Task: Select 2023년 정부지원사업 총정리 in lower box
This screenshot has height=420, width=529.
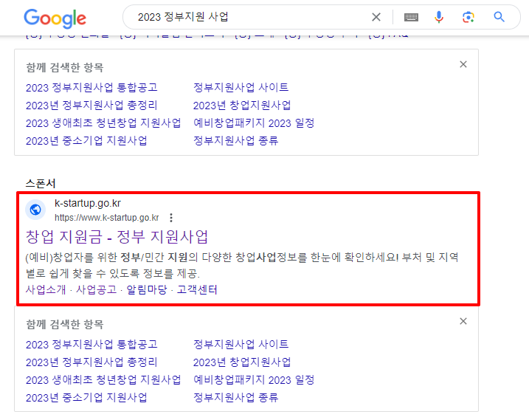Action: (x=91, y=362)
